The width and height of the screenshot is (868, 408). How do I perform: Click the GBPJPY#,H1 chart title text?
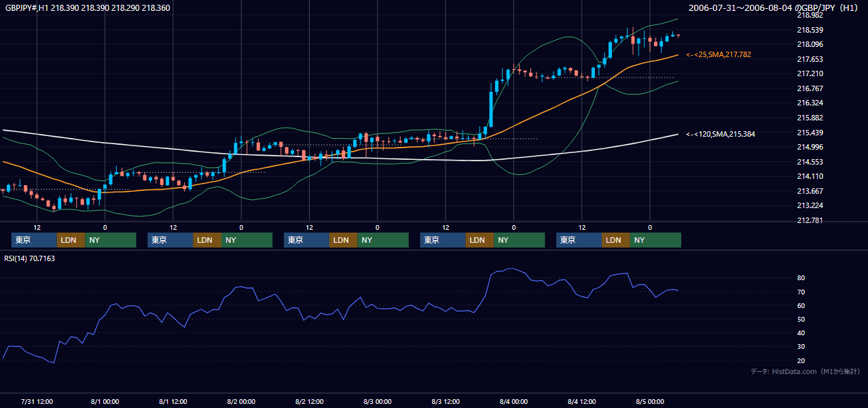(x=88, y=8)
